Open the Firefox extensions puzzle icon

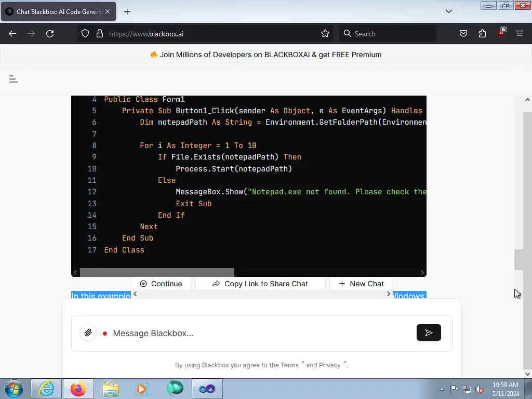(x=482, y=34)
